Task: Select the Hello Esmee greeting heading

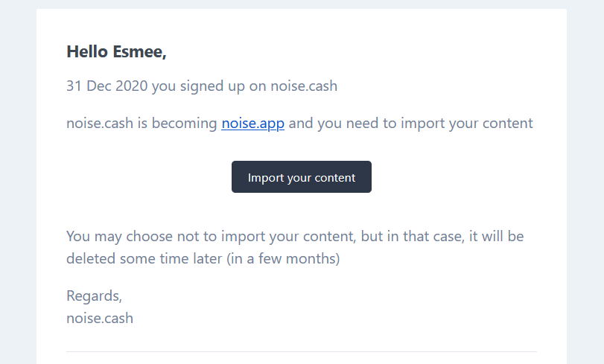Action: pyautogui.click(x=116, y=51)
